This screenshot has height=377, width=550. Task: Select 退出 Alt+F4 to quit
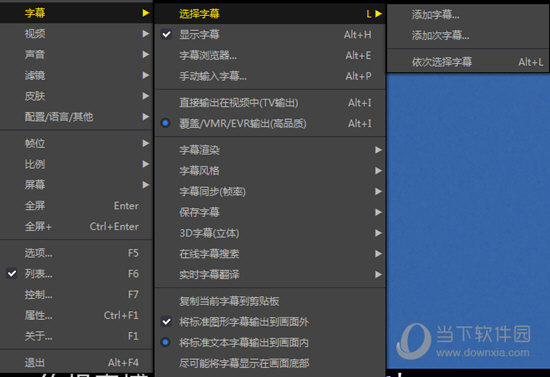pos(76,362)
